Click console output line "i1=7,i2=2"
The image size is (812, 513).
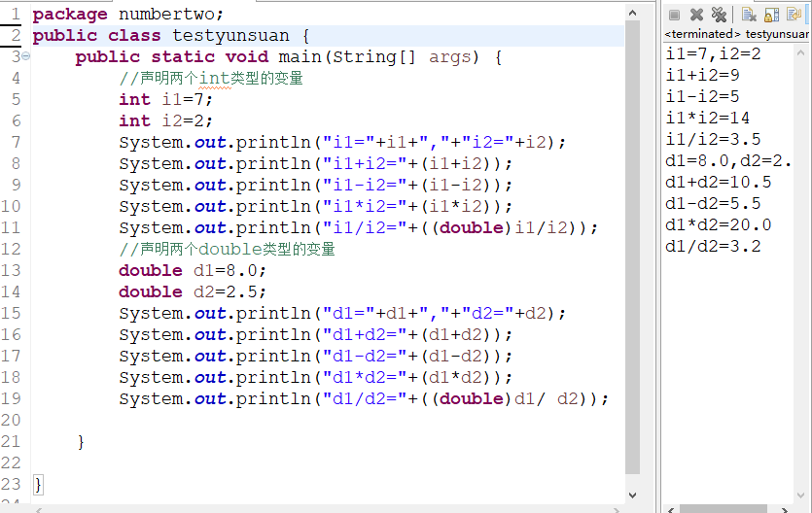[713, 53]
